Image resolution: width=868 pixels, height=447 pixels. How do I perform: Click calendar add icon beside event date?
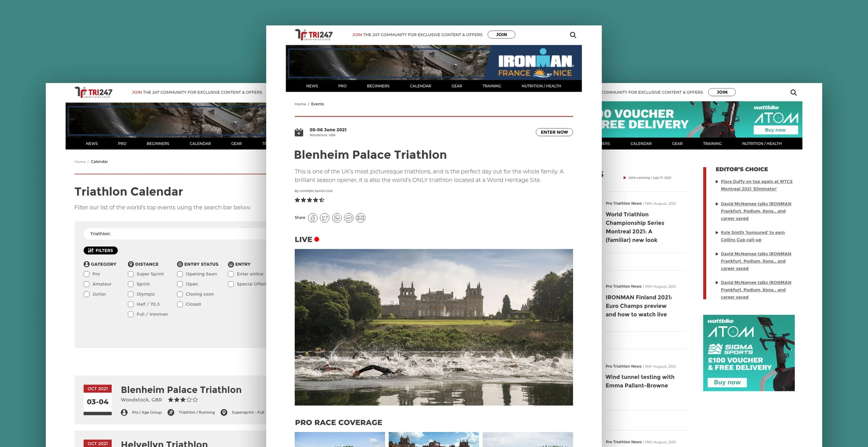pos(299,132)
